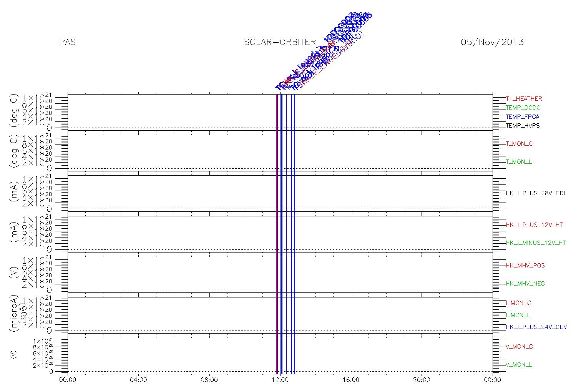Click the PAS instrument title
This screenshot has height=392, width=581.
68,42
